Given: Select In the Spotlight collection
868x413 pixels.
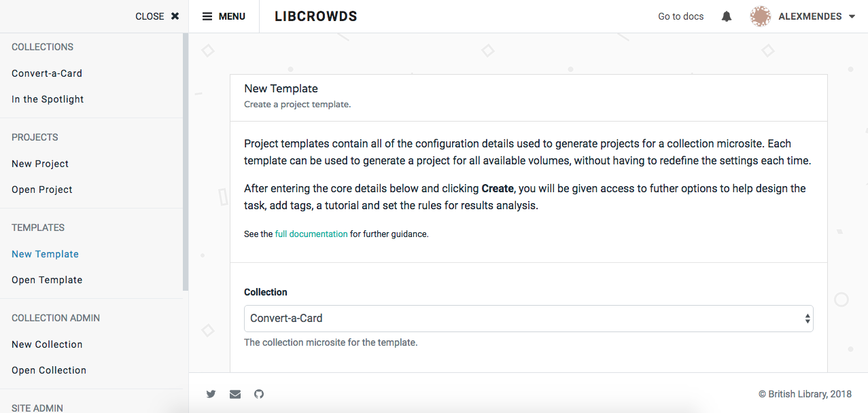Looking at the screenshot, I should point(48,98).
